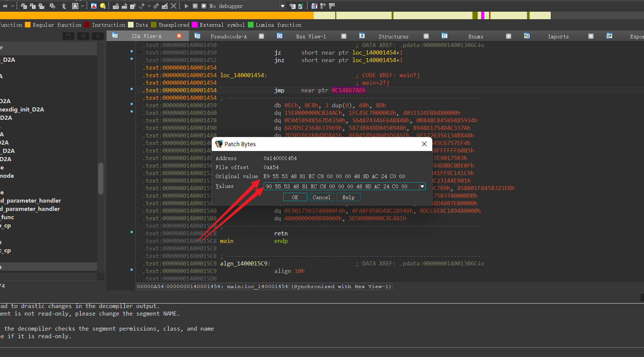644x357 pixels.
Task: Click the convert-to-code toolbar icon
Action: [116, 6]
